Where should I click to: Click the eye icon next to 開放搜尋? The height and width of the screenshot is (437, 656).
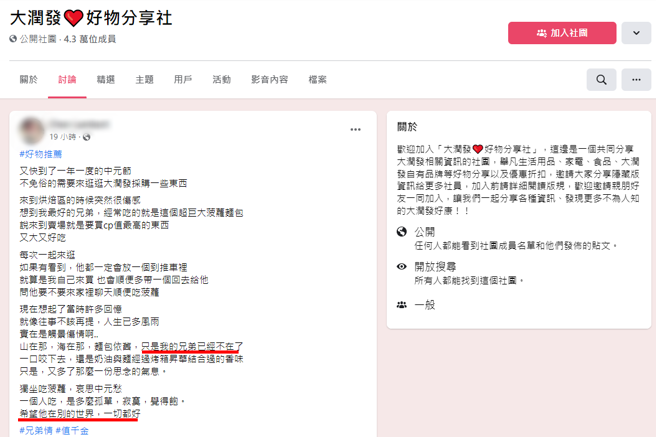tap(402, 266)
